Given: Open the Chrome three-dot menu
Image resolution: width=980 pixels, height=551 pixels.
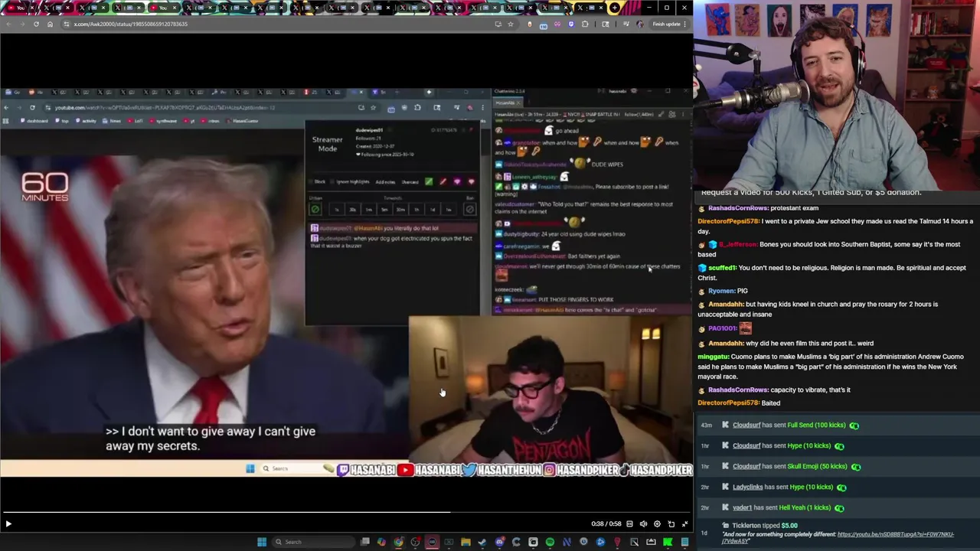Looking at the screenshot, I should [685, 24].
